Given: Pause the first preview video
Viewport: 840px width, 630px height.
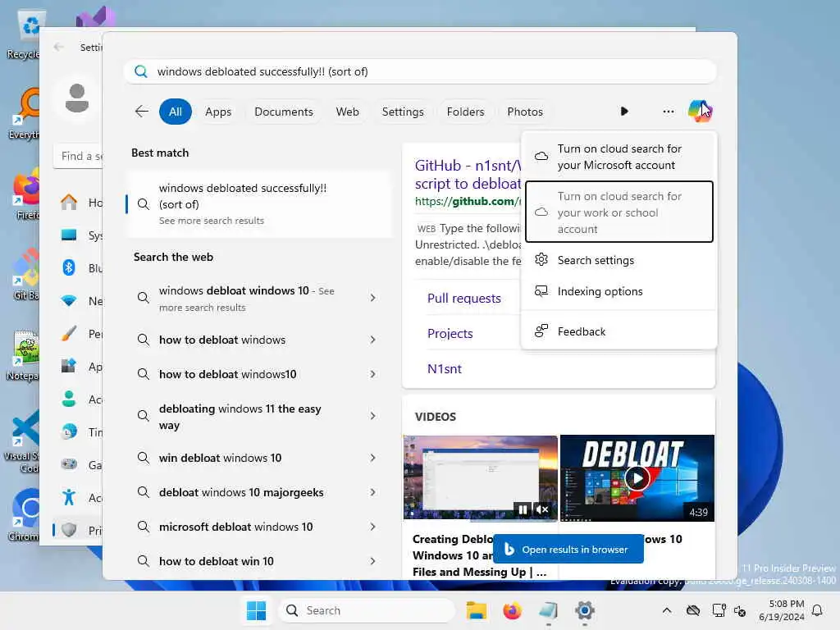Looking at the screenshot, I should tap(523, 509).
